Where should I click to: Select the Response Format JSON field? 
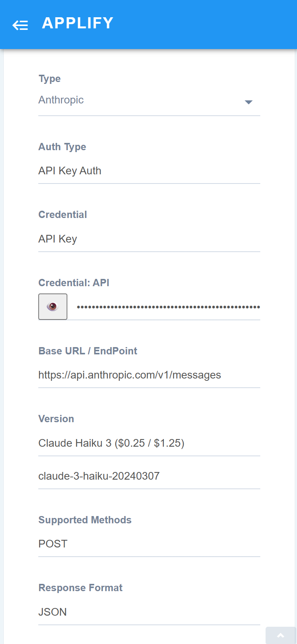pos(149,612)
